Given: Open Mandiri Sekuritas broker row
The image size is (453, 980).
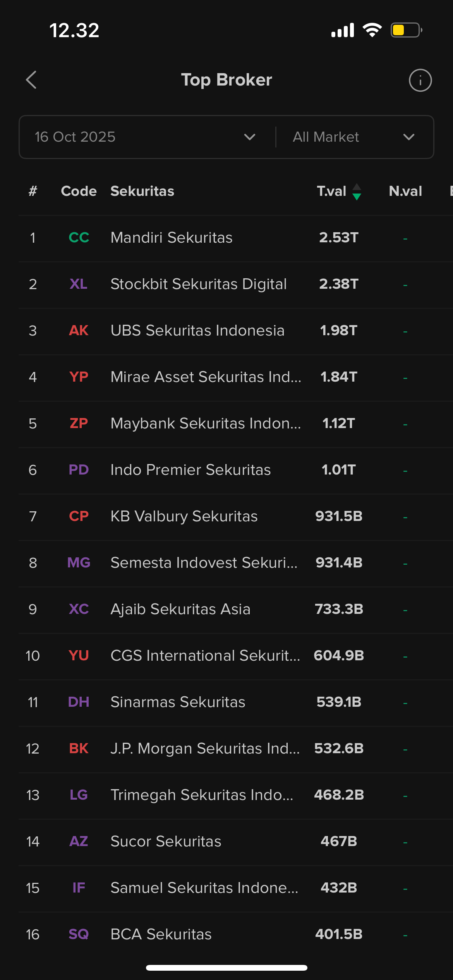Looking at the screenshot, I should pyautogui.click(x=172, y=238).
